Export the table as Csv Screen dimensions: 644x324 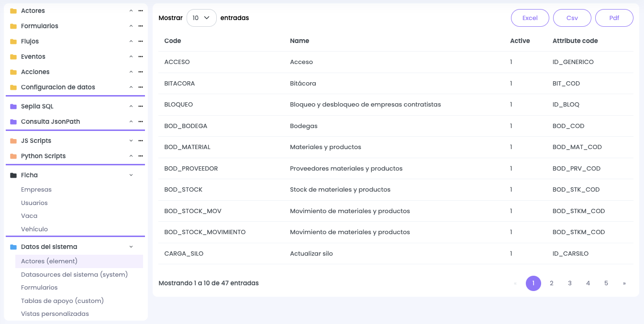572,18
